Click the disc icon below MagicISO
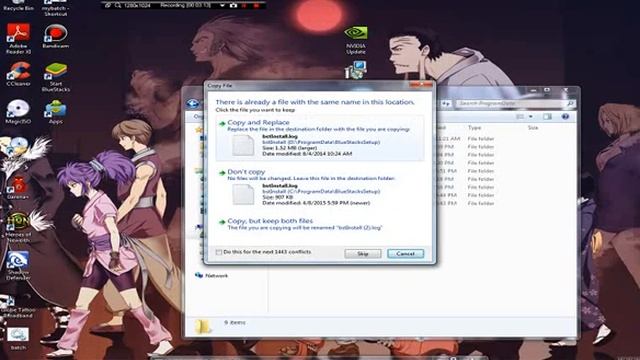This screenshot has width=640, height=360. tap(18, 147)
